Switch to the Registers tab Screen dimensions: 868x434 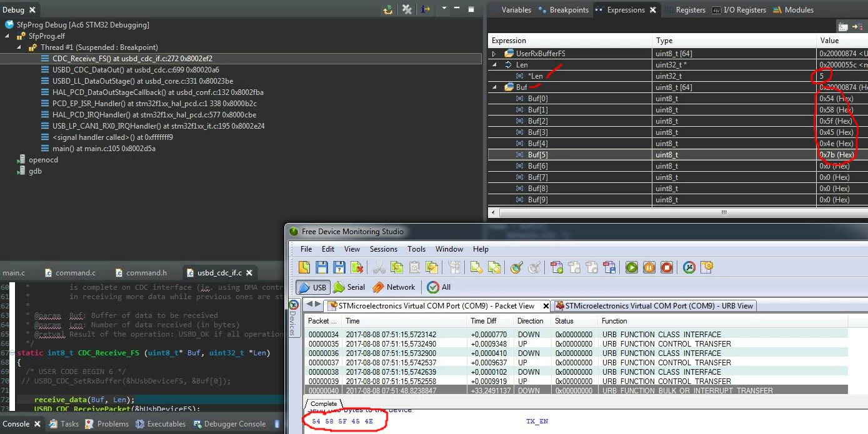(x=686, y=10)
